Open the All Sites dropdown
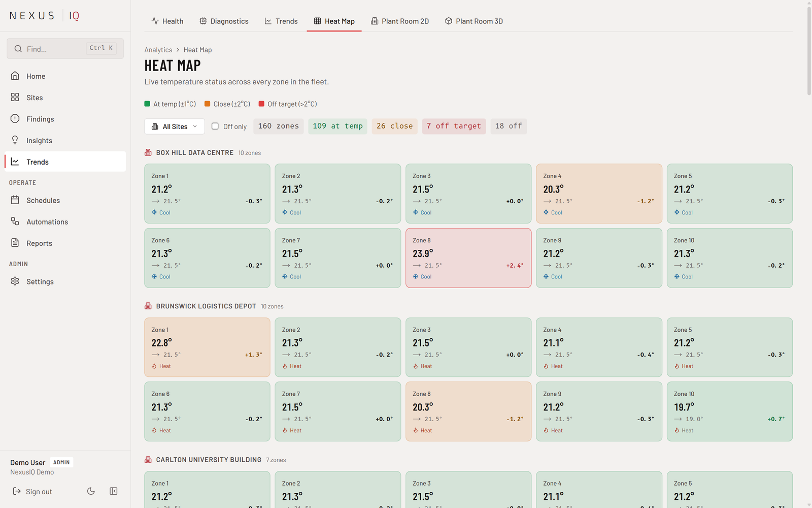The width and height of the screenshot is (812, 508). tap(175, 126)
